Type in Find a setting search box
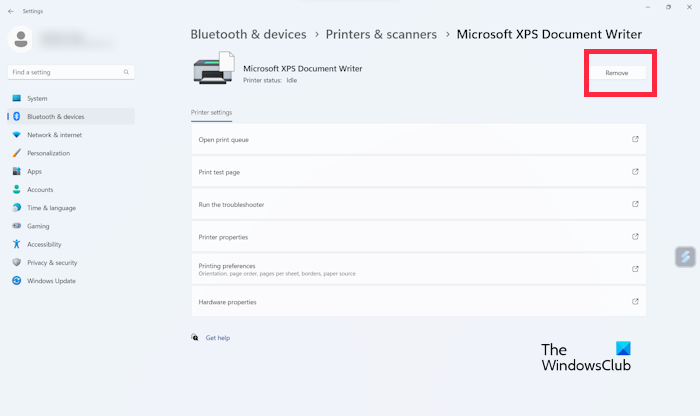 [x=65, y=73]
